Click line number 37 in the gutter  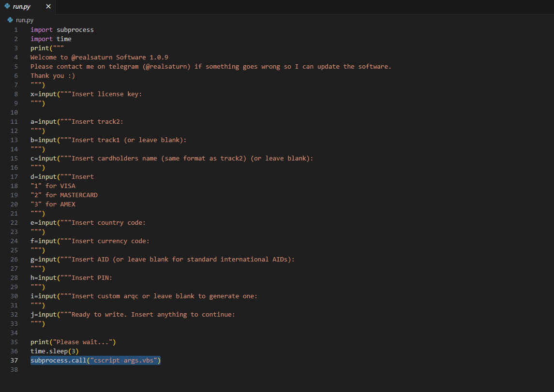(x=14, y=361)
